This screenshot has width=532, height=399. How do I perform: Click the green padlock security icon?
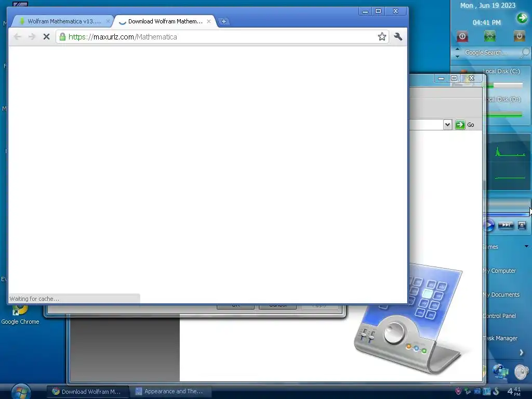pos(62,37)
